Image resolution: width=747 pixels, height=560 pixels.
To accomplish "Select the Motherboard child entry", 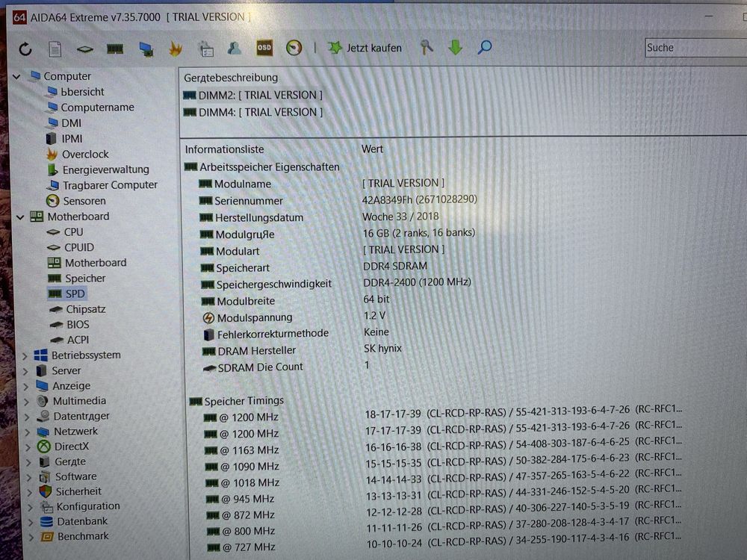I will 96,263.
